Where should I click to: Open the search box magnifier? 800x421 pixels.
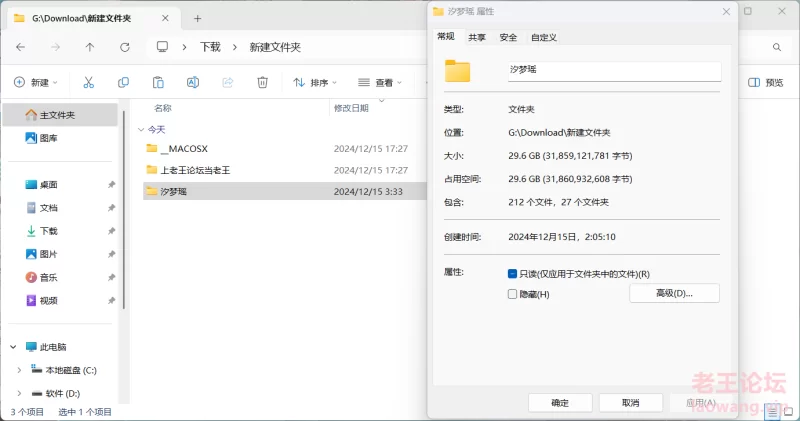click(777, 47)
